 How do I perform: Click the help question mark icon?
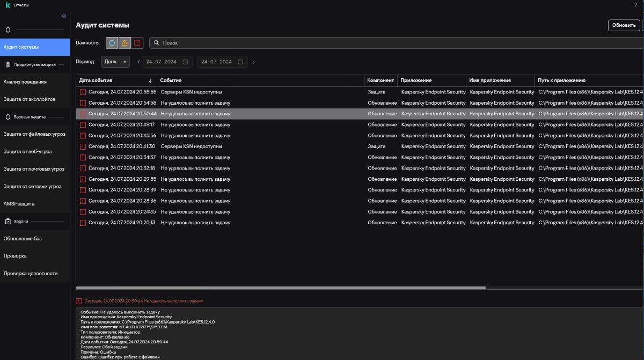point(635,5)
